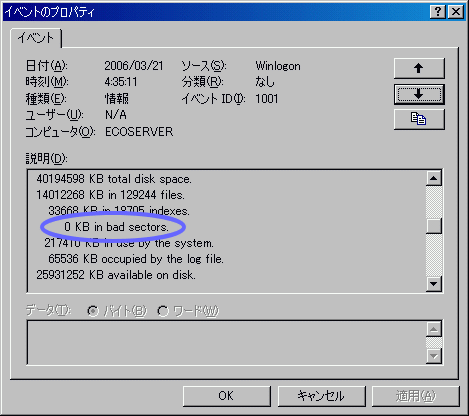The width and height of the screenshot is (469, 416).
Task: Click inside the empty data text box
Action: pos(226,343)
